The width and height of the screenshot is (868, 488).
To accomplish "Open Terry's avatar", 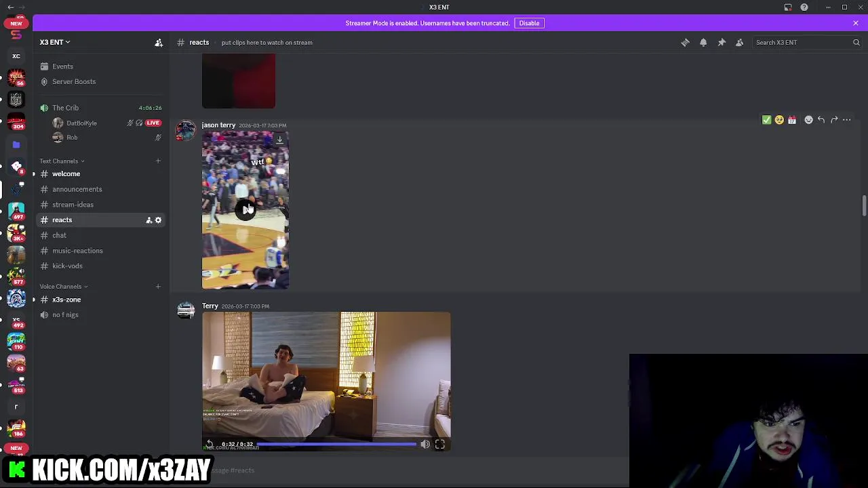I will click(186, 311).
